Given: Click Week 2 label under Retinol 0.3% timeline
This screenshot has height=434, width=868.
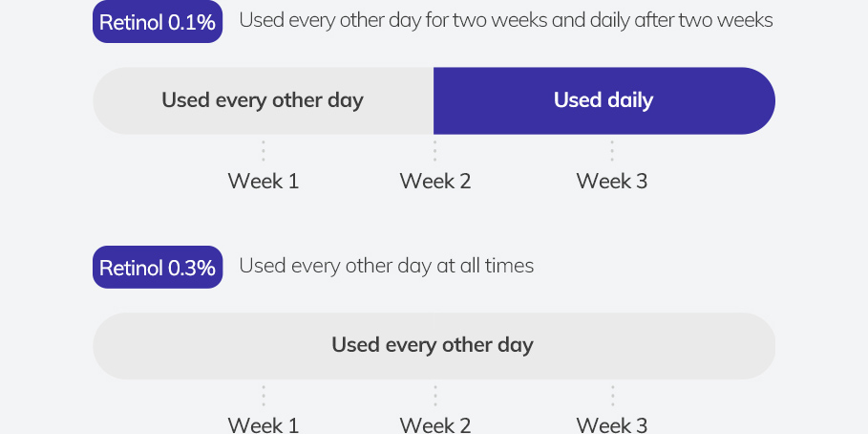Looking at the screenshot, I should (435, 424).
